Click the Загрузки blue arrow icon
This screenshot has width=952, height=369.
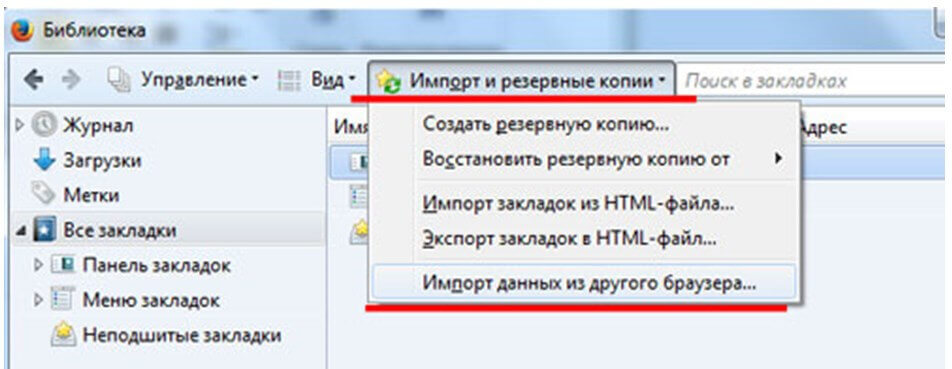click(44, 161)
